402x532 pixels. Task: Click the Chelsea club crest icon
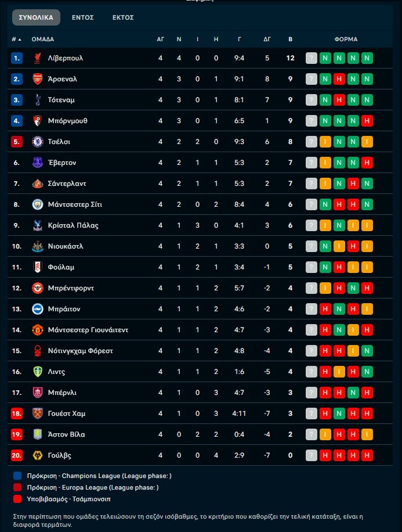coord(37,142)
